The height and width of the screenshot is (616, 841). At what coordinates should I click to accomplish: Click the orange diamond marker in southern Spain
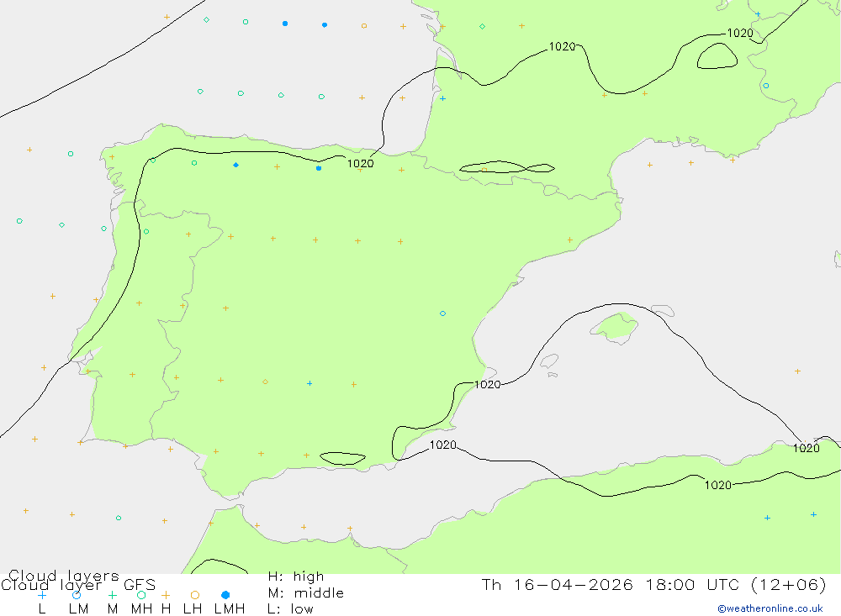tap(266, 382)
